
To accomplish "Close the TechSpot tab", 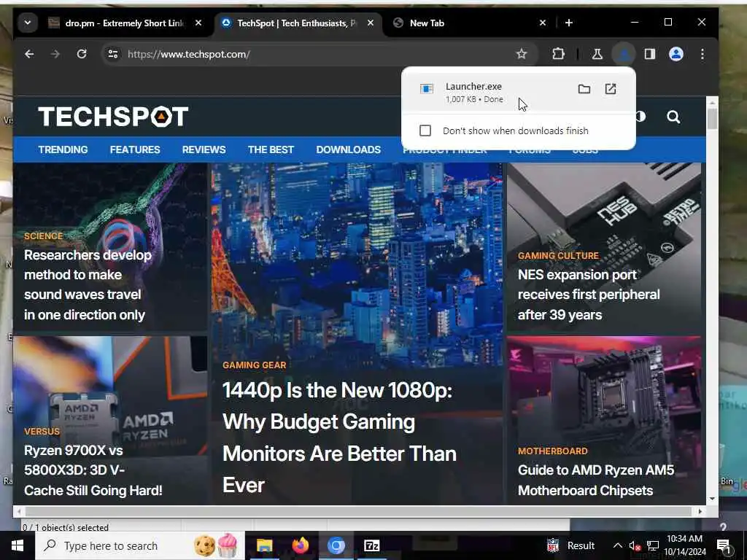I will point(370,23).
